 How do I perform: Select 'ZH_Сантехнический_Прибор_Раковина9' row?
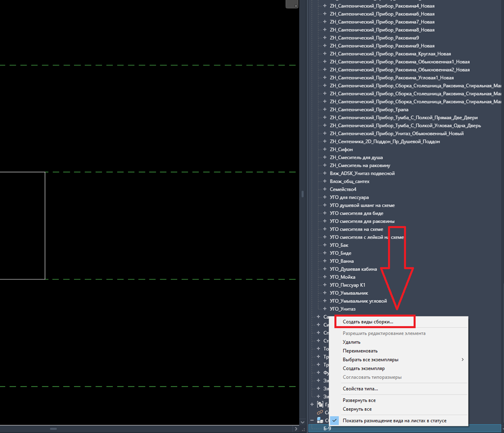coord(374,37)
